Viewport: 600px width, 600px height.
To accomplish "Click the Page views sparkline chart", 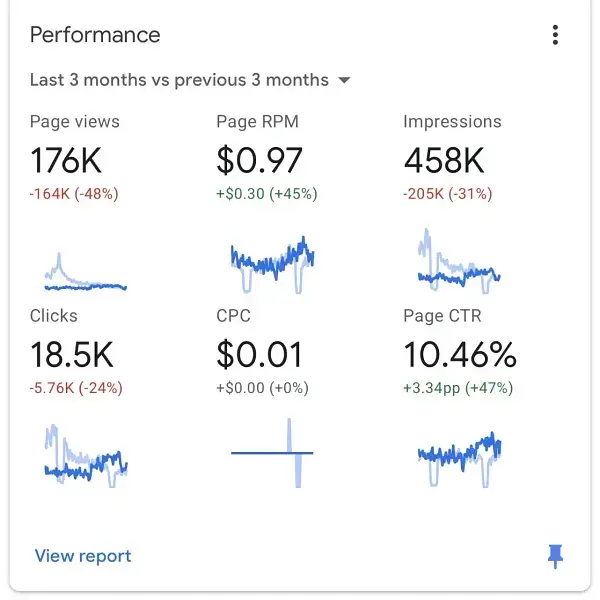I will pyautogui.click(x=85, y=272).
